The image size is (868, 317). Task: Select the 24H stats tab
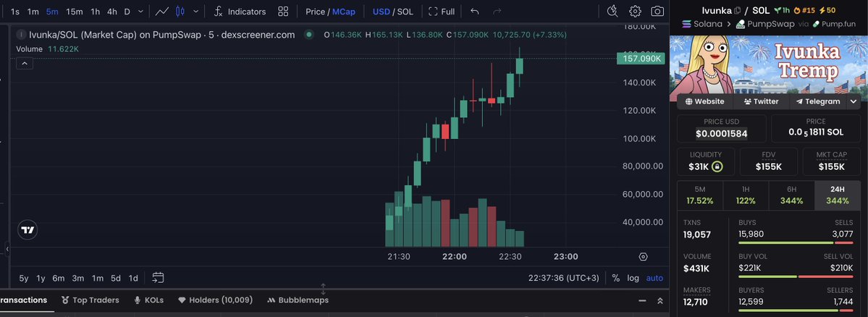[x=838, y=195]
